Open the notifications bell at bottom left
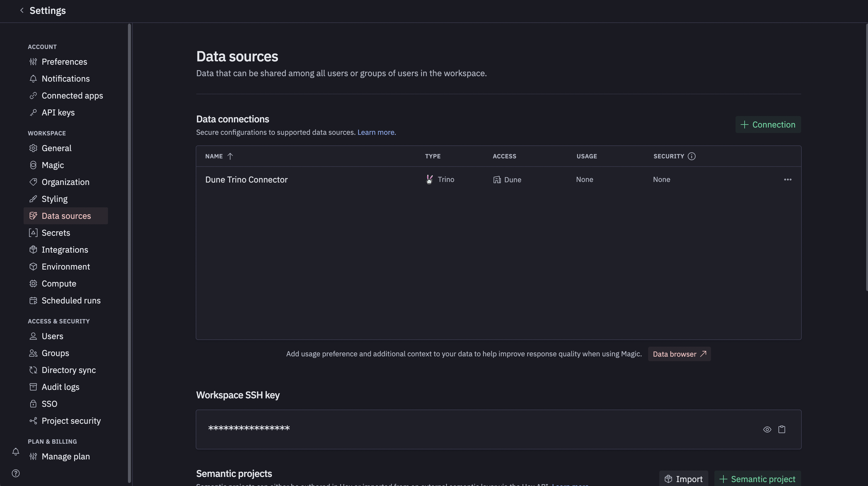Screen dimensions: 868x486 15,452
